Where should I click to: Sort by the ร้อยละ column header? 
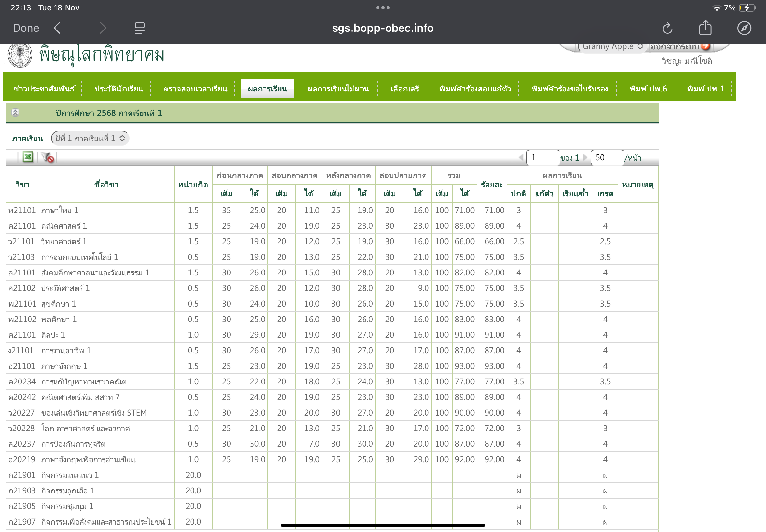click(x=491, y=185)
